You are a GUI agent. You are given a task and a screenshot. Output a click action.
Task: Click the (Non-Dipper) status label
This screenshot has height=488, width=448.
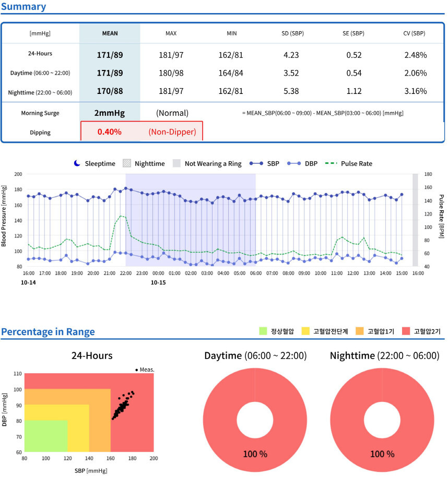[172, 132]
